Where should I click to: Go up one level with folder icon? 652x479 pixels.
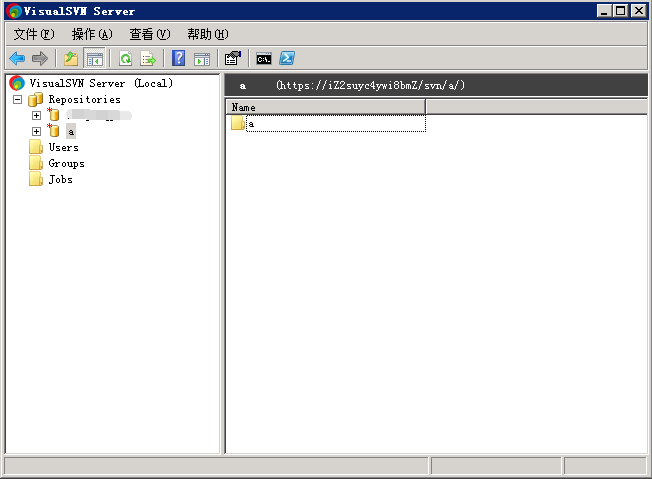(x=71, y=59)
